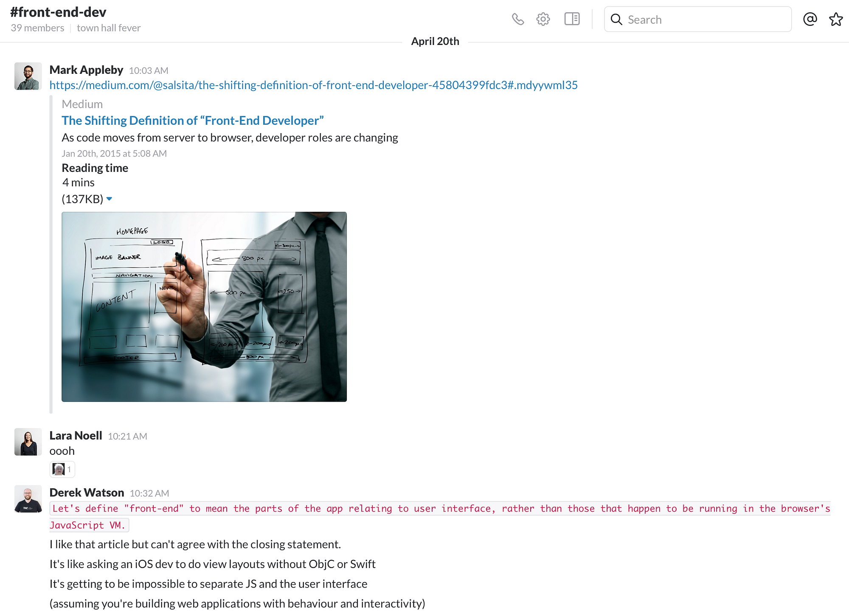Click the search magnifier icon
The height and width of the screenshot is (616, 849).
(x=616, y=20)
